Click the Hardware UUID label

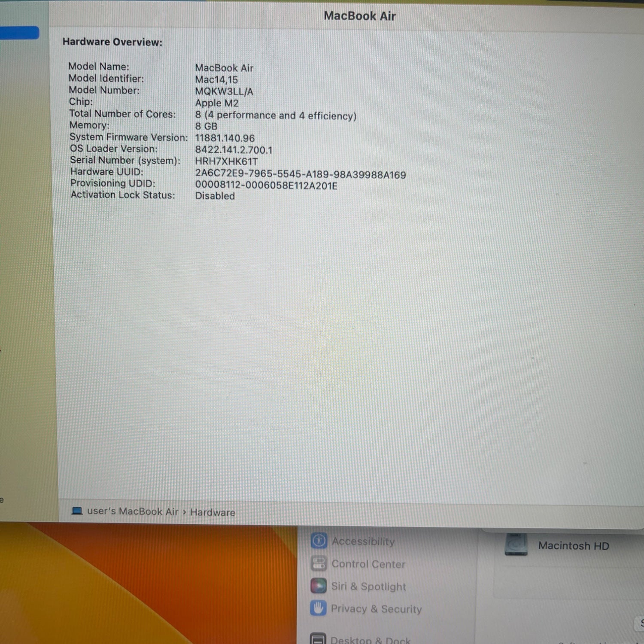(x=107, y=172)
